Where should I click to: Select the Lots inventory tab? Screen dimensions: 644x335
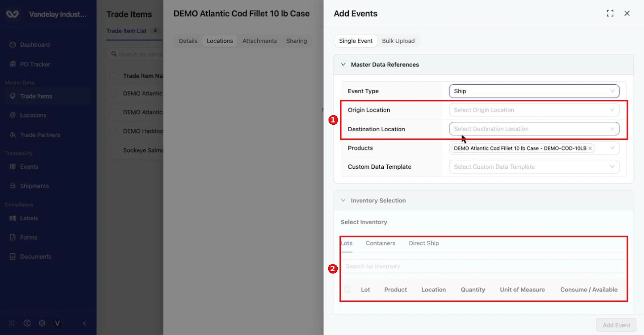pyautogui.click(x=346, y=243)
